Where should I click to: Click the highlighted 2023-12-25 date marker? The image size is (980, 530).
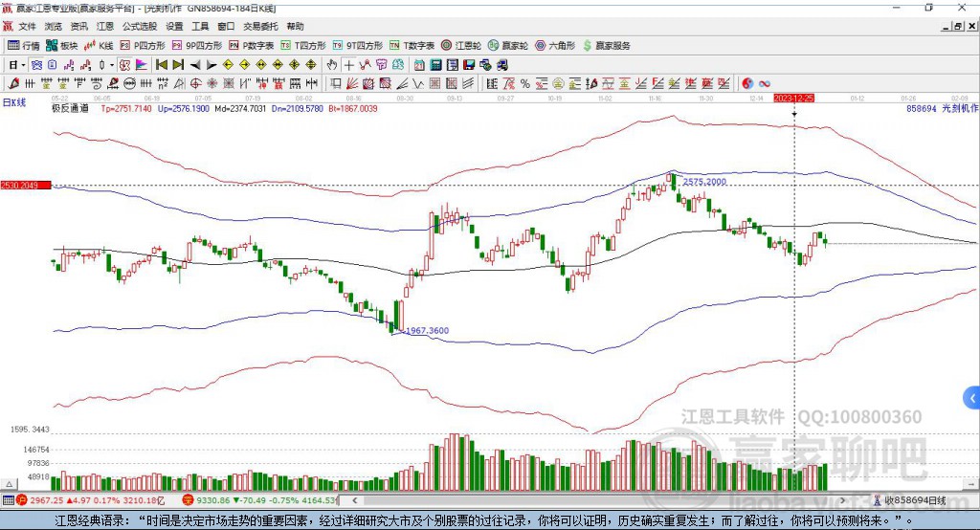793,99
